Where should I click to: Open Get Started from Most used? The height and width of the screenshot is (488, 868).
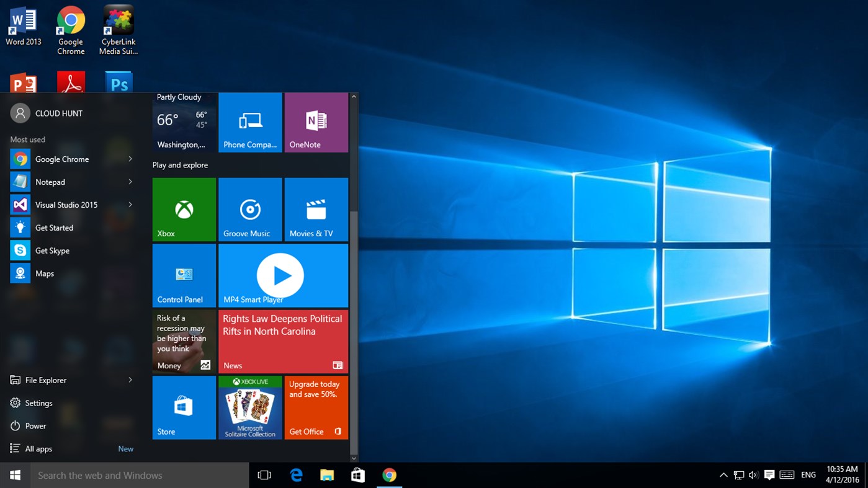[73, 228]
